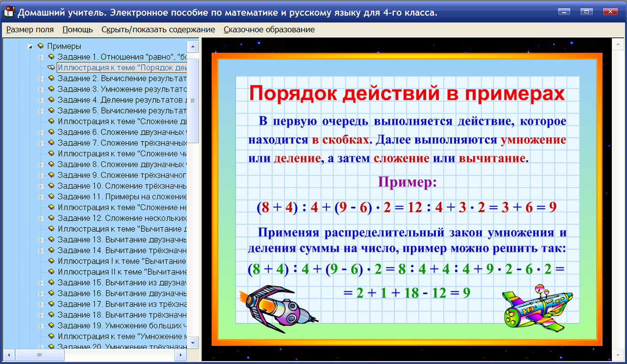Expand Задание 16 tree node
This screenshot has height=364, width=627.
(x=41, y=293)
